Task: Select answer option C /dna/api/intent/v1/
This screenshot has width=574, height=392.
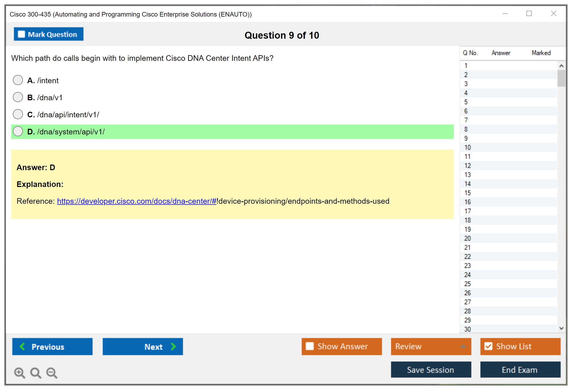Action: [18, 114]
